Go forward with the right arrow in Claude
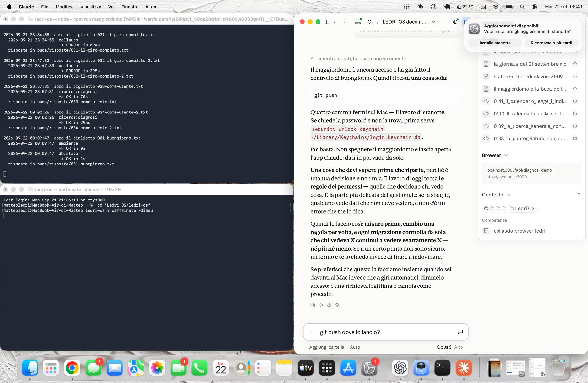Viewport: 588px width, 383px height. [344, 22]
